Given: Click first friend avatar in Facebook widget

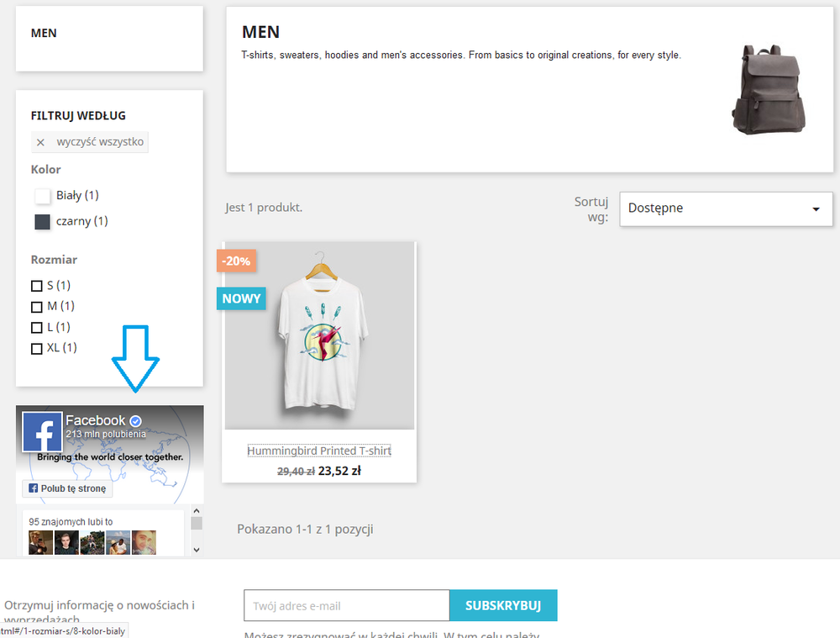Looking at the screenshot, I should point(40,542).
